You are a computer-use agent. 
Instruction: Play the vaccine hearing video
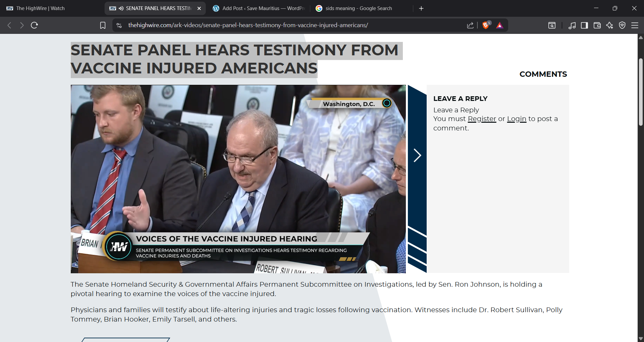[x=238, y=179]
